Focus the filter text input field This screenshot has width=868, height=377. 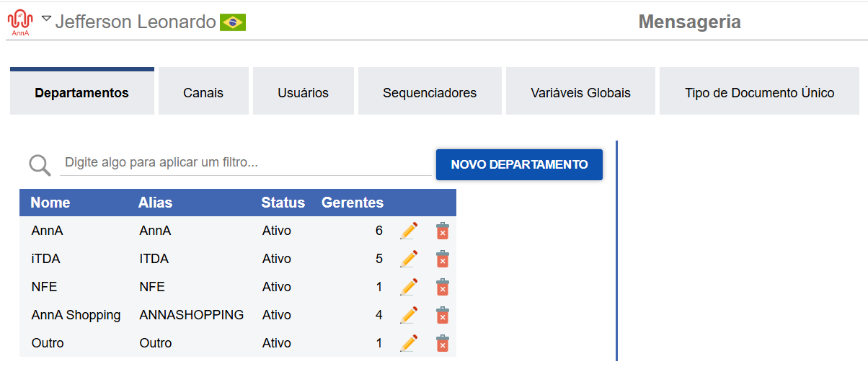click(245, 163)
